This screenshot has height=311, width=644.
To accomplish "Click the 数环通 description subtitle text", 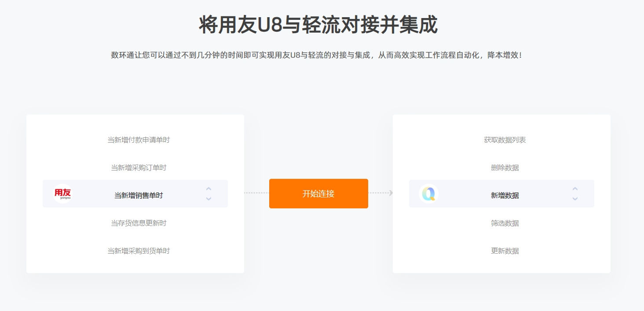I will pyautogui.click(x=317, y=56).
